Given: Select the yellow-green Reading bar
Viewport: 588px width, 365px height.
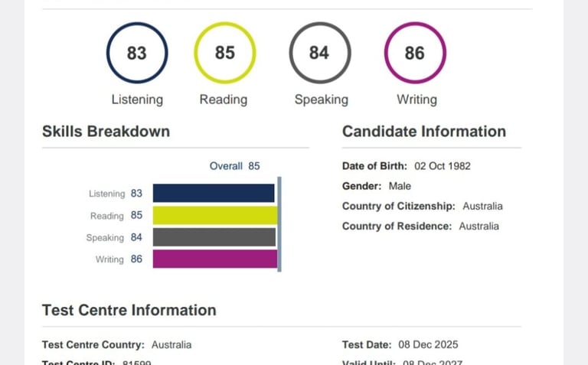Looking at the screenshot, I should click(215, 215).
